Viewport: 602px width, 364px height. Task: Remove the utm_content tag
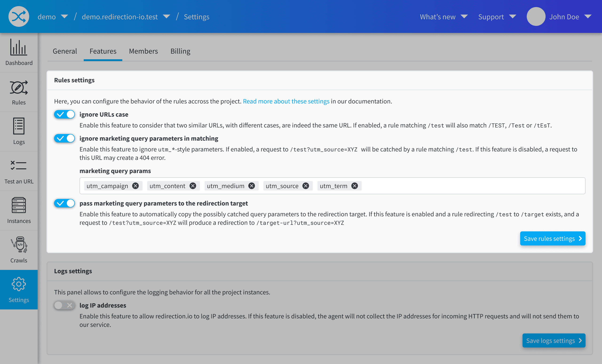tap(193, 186)
